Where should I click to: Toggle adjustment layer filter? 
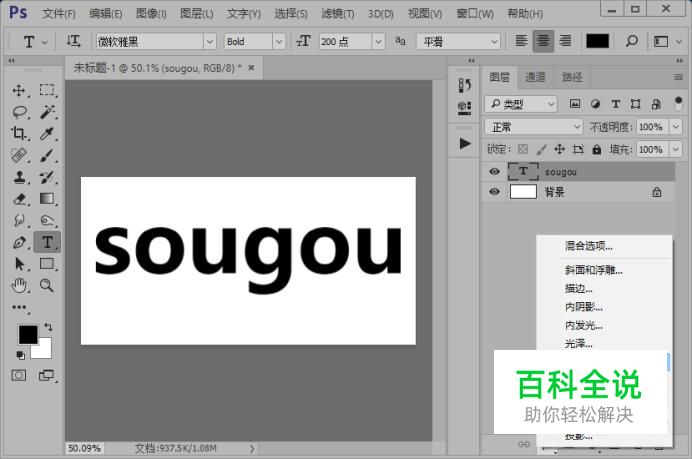point(595,104)
